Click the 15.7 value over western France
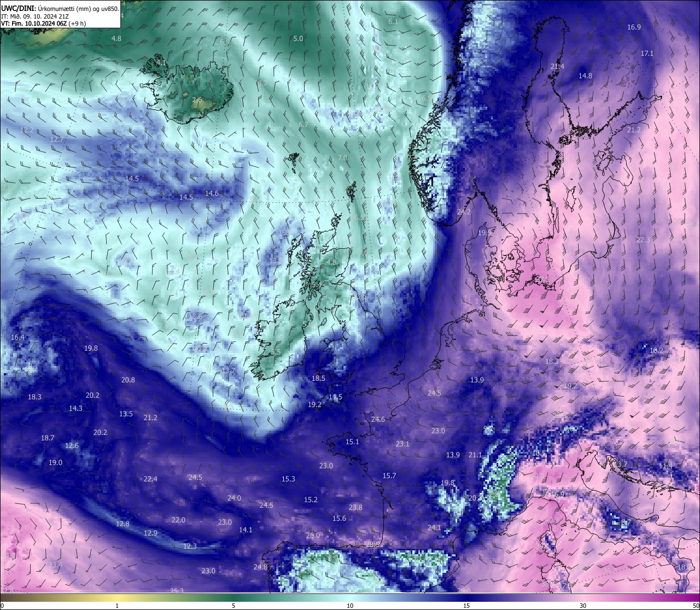The height and width of the screenshot is (610, 700). [389, 475]
